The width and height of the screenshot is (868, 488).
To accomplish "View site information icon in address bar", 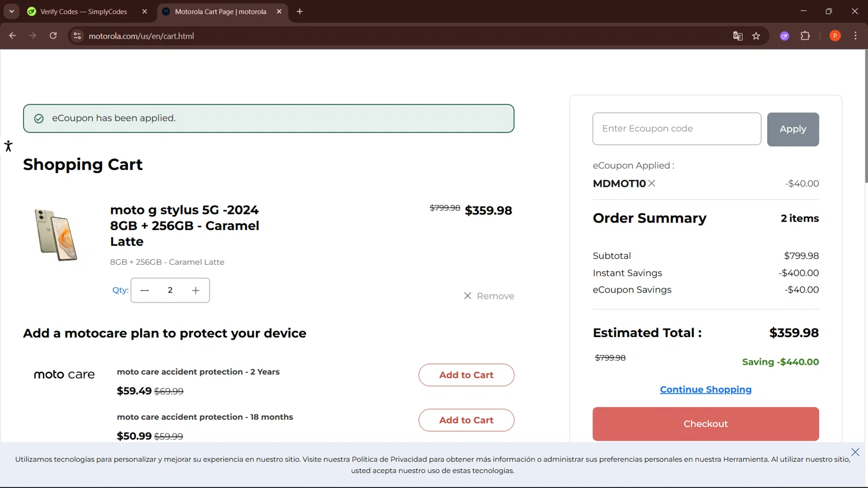I will click(x=77, y=36).
